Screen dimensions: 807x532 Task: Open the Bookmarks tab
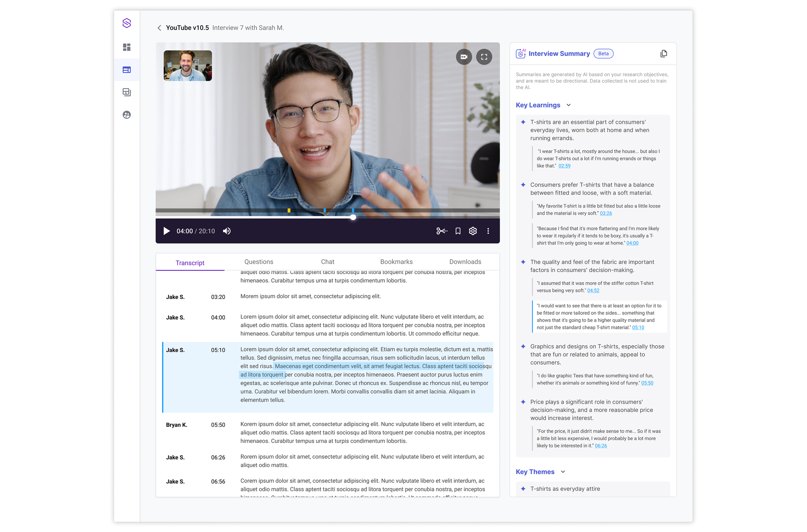(x=396, y=262)
